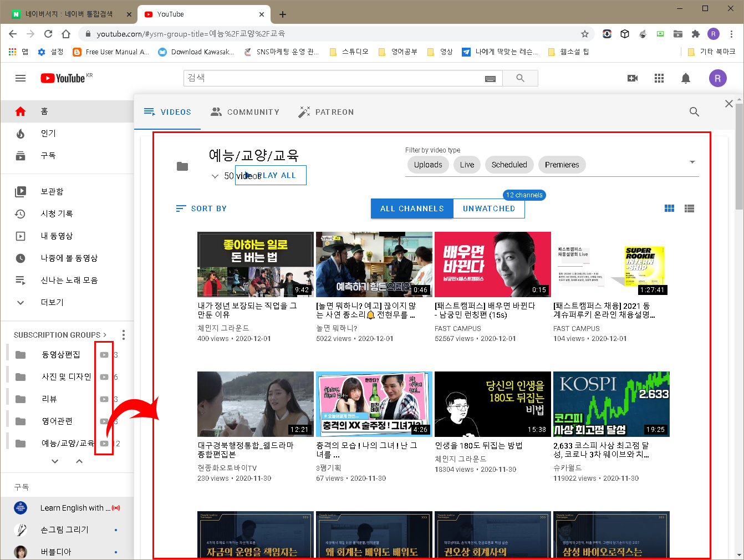The width and height of the screenshot is (744, 560).
Task: Switch to grid view layout
Action: [670, 208]
